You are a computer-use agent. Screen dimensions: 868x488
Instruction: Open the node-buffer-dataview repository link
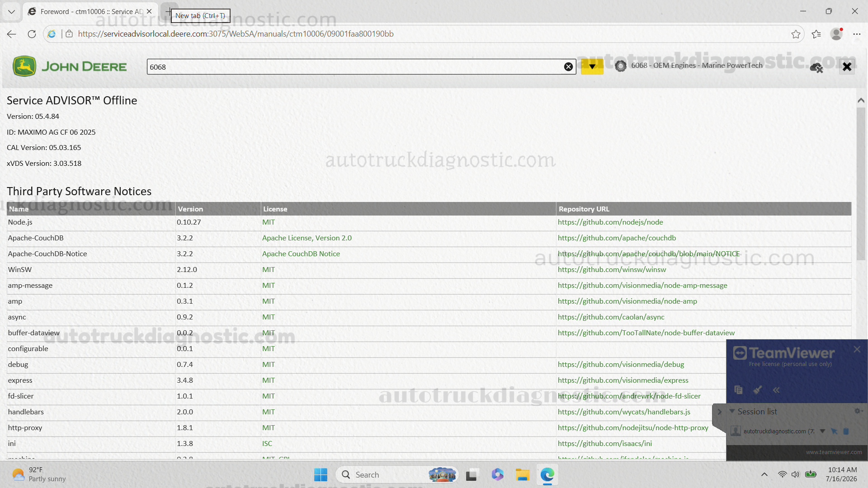646,333
